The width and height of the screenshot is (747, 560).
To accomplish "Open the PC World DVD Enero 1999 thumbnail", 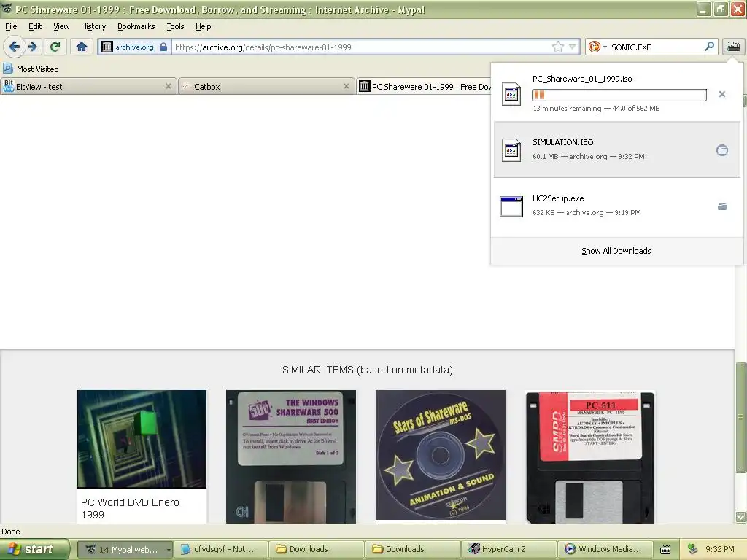I will [142, 439].
